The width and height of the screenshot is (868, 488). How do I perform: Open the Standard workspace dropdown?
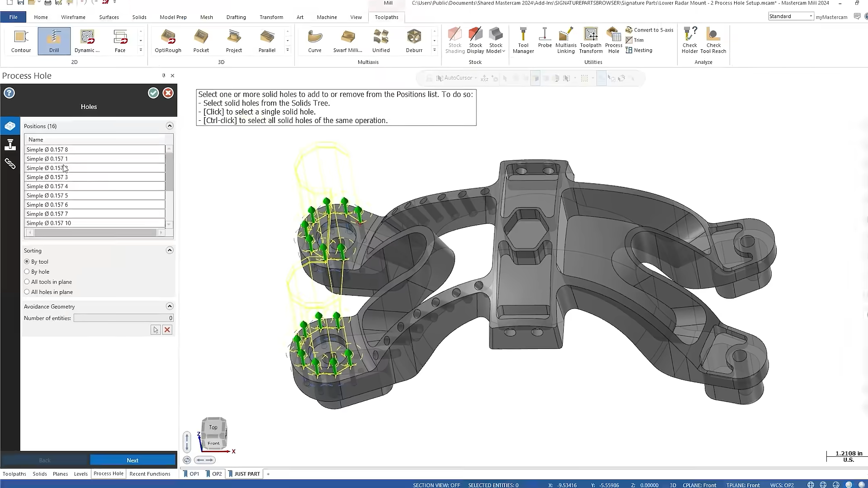coord(791,16)
